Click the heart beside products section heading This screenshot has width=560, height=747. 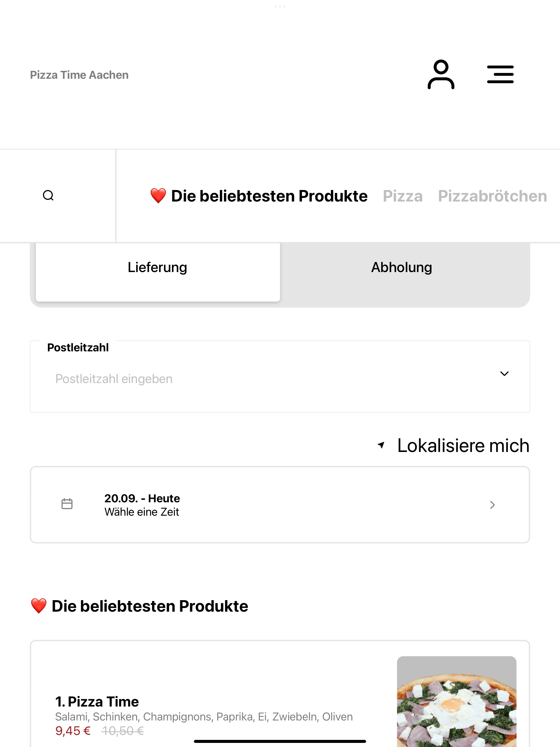click(x=39, y=606)
